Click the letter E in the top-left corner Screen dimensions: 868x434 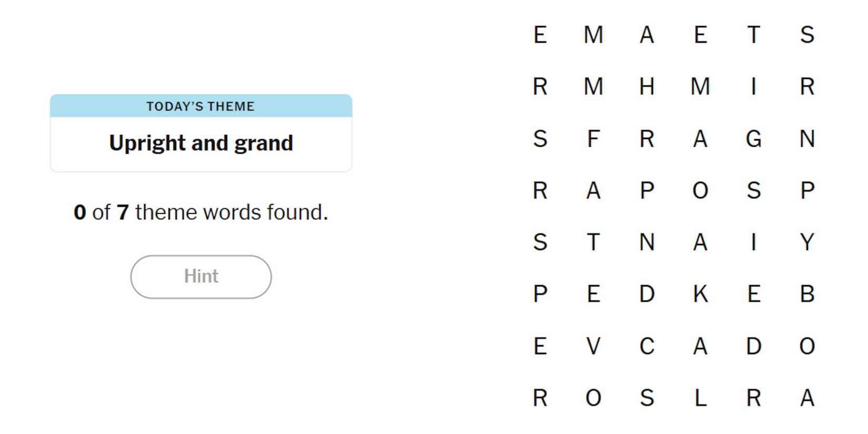pyautogui.click(x=540, y=35)
